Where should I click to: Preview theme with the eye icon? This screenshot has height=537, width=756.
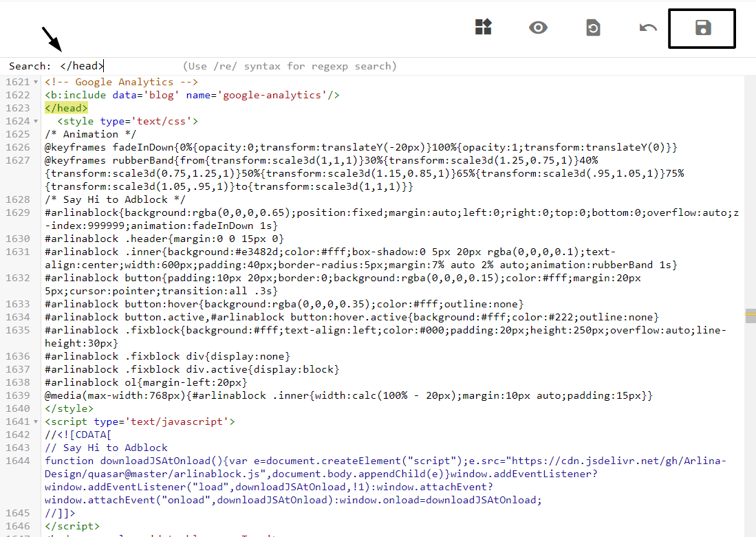coord(538,28)
